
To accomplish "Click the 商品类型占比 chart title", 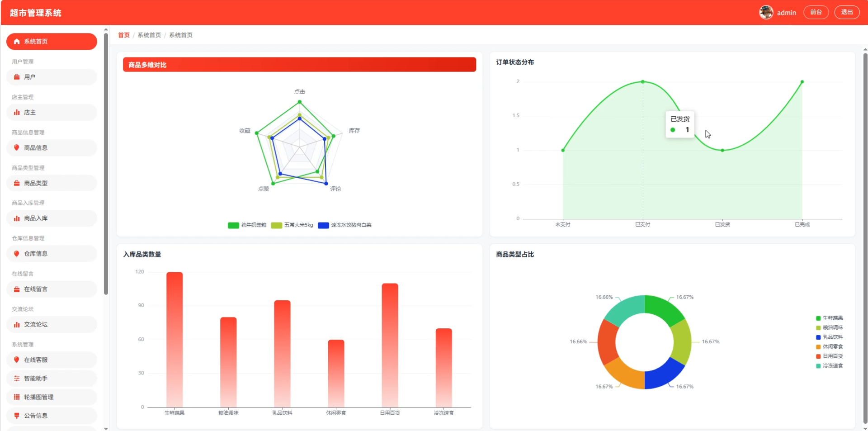I will coord(515,255).
